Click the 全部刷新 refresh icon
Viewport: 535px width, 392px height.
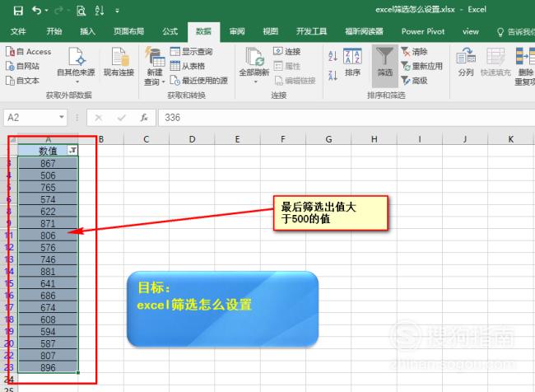(254, 57)
